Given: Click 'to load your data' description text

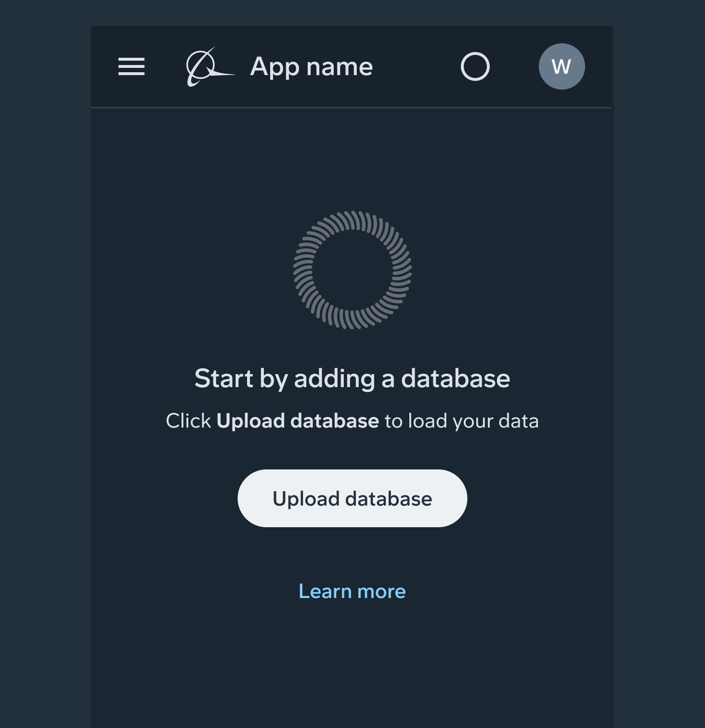Looking at the screenshot, I should coord(461,421).
